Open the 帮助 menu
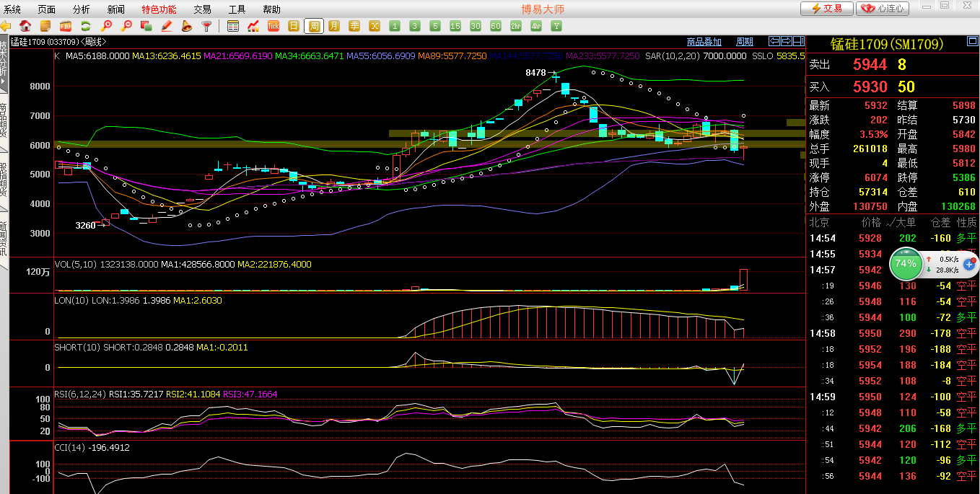 point(271,9)
